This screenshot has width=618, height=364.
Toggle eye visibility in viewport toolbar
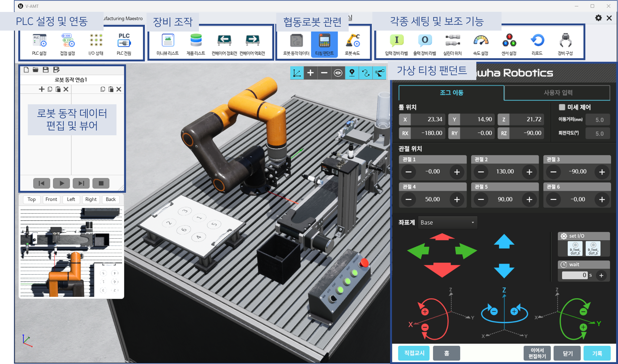(x=338, y=73)
